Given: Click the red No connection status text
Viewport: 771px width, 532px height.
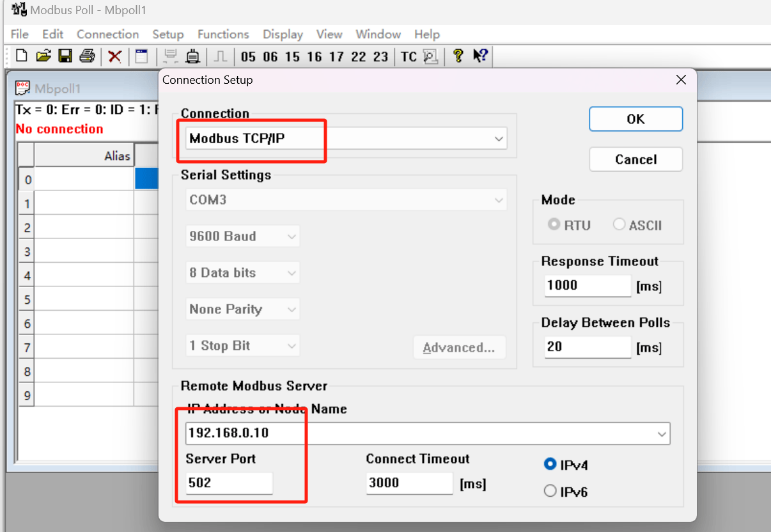Looking at the screenshot, I should (59, 129).
